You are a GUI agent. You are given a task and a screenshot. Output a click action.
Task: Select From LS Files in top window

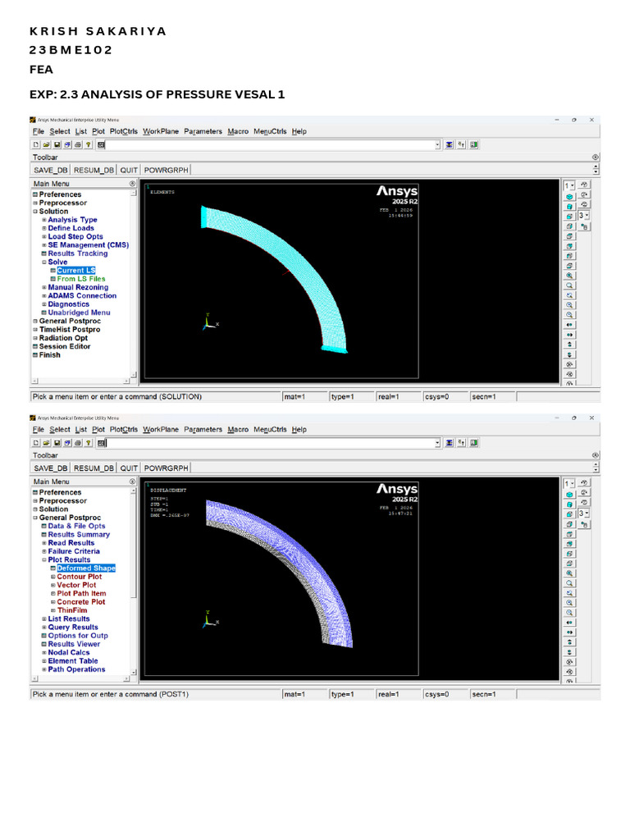pos(81,279)
